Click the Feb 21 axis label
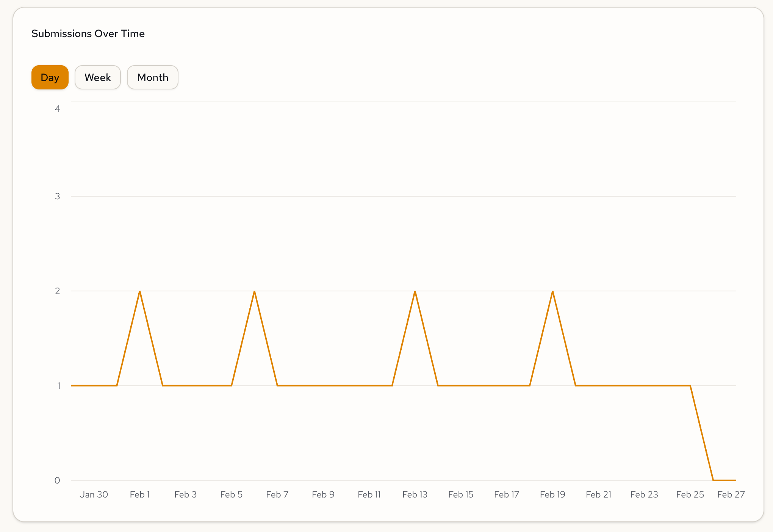The image size is (773, 532). coord(598,494)
